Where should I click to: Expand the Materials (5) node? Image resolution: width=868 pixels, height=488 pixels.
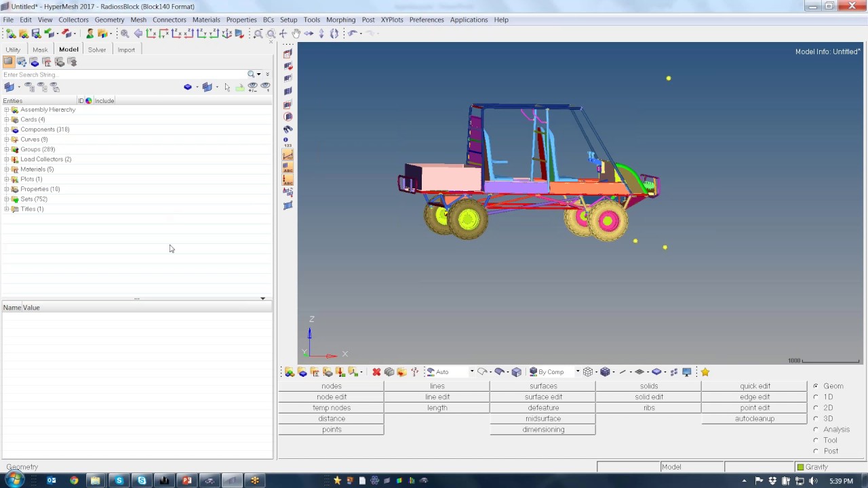click(7, 169)
